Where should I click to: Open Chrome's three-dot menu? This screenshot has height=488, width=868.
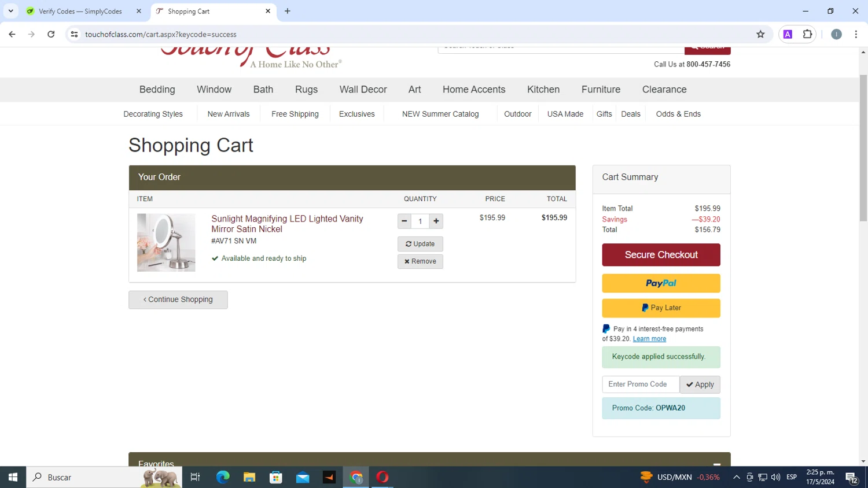pyautogui.click(x=856, y=34)
